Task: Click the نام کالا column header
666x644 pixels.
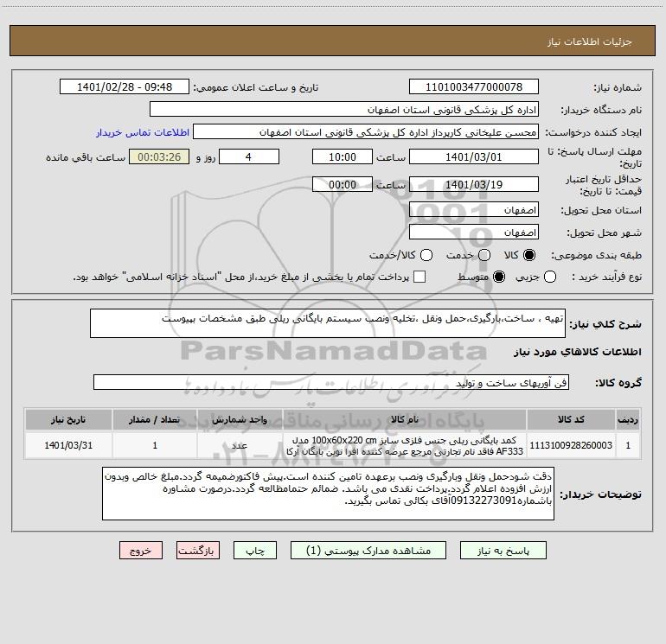Action: point(405,419)
